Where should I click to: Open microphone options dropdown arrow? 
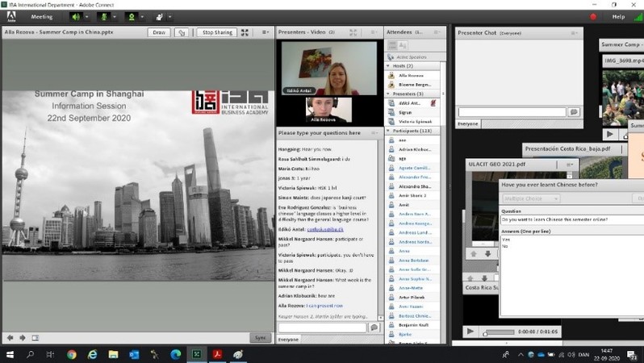pyautogui.click(x=114, y=17)
